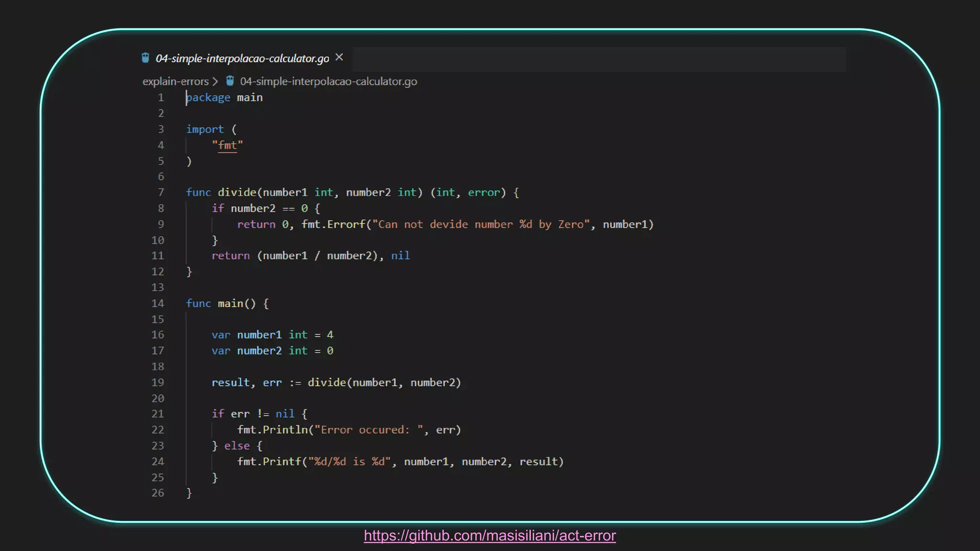Click "fmt.Println" call on line 22

click(272, 430)
